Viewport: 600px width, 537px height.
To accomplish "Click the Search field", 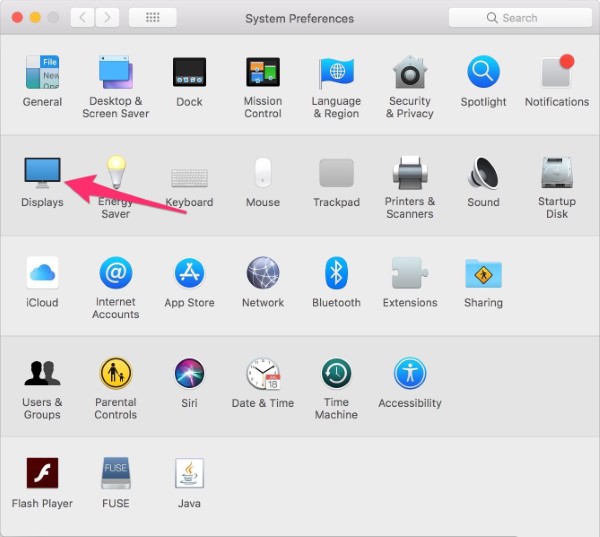I will point(518,18).
